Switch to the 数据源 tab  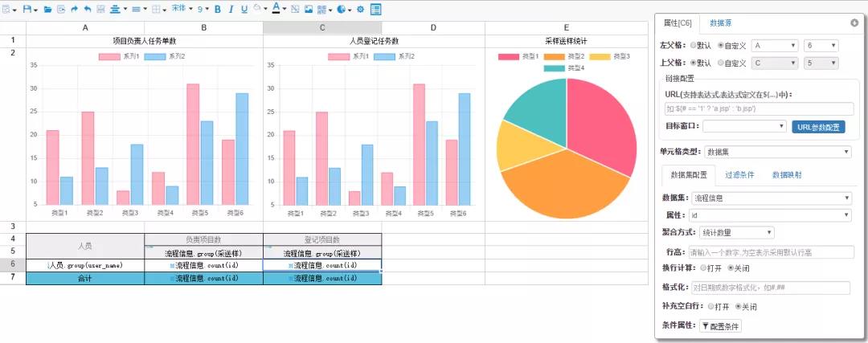[721, 22]
